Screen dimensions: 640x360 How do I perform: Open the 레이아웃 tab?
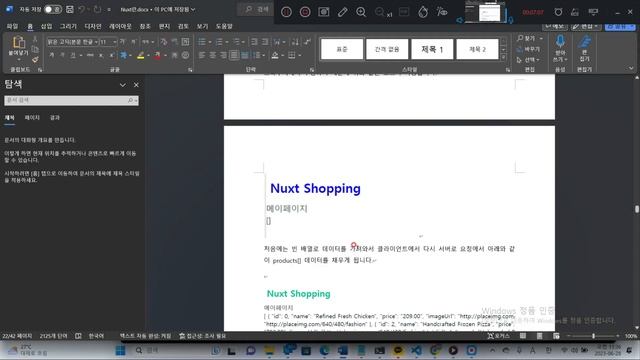[120, 26]
